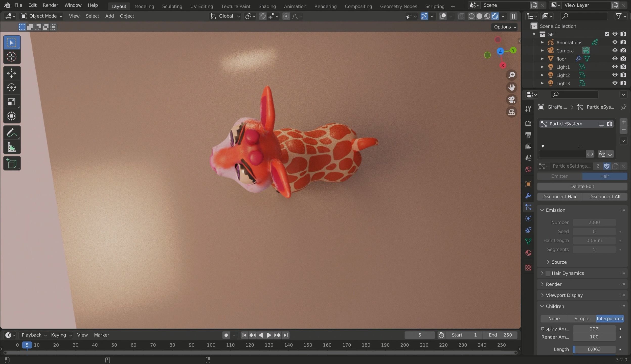Screen dimensions: 631x364
Task: Hide the Camera collection in viewport
Action: (615, 51)
